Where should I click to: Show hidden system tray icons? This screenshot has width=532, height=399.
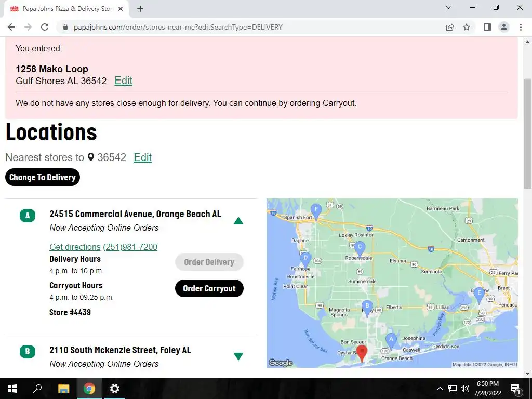tap(440, 389)
